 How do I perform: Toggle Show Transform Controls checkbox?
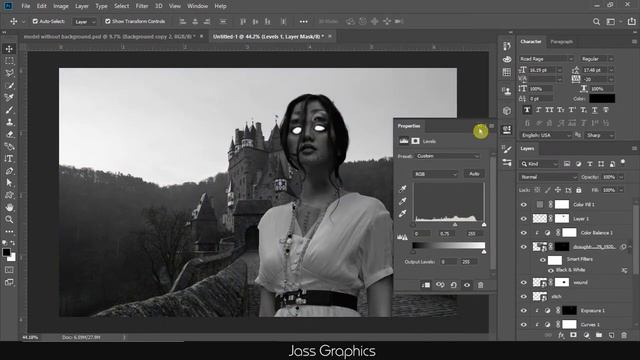click(108, 21)
